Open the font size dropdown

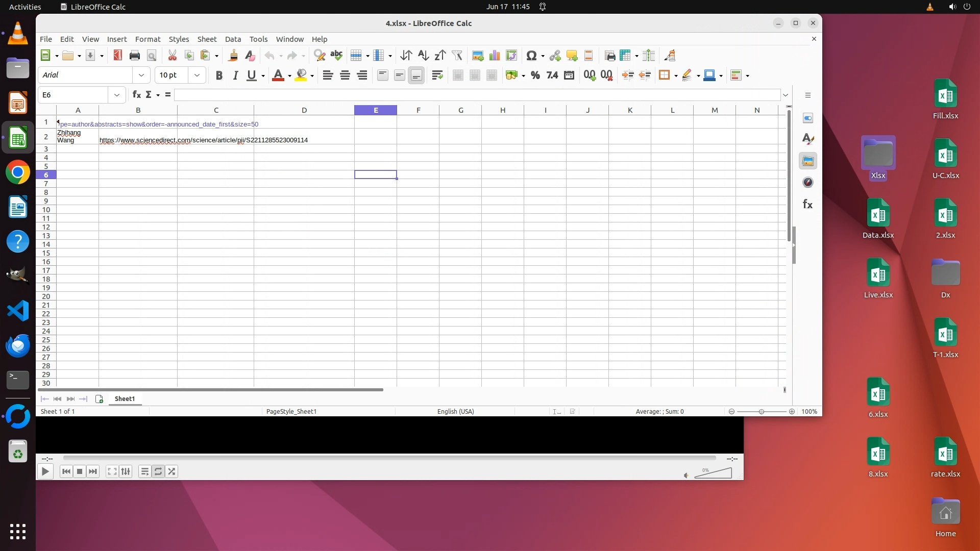pos(197,76)
